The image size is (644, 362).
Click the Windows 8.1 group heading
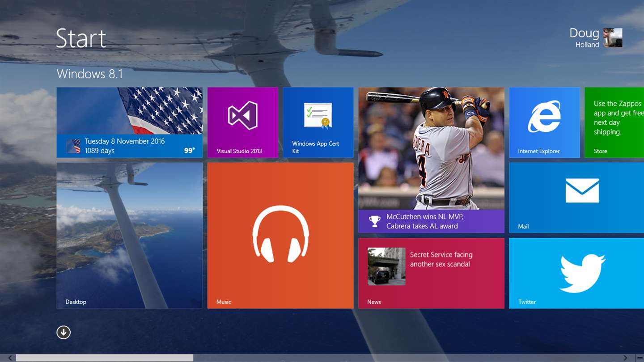(89, 74)
